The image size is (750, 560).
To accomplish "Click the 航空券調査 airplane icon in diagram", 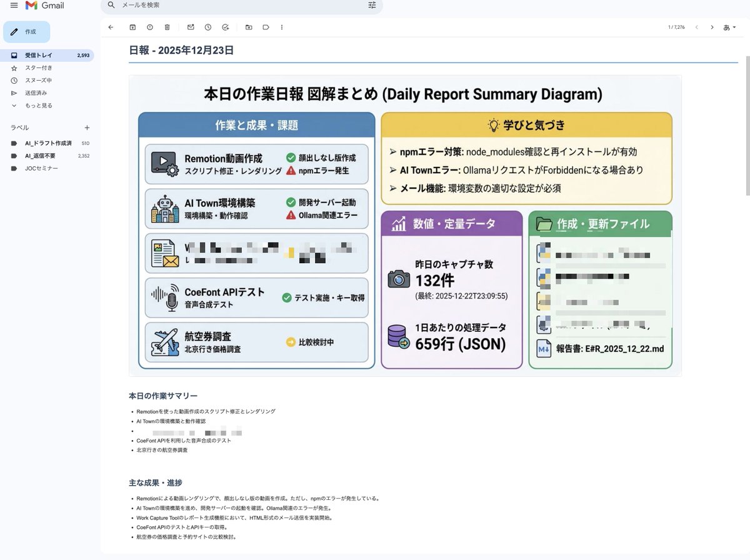I will point(166,342).
